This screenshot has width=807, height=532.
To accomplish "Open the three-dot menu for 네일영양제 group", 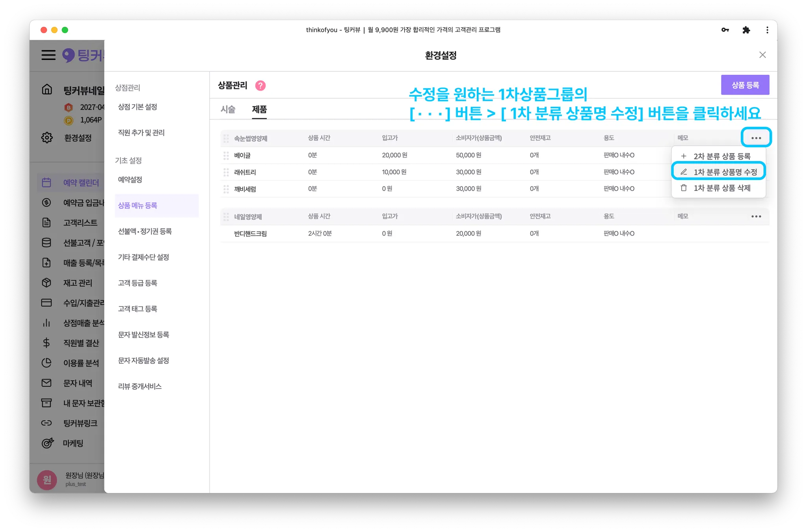I will [x=756, y=217].
